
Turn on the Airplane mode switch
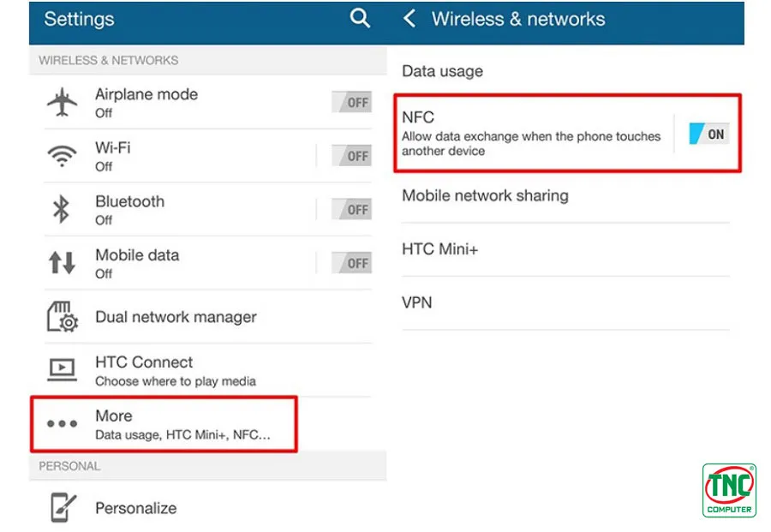(351, 102)
